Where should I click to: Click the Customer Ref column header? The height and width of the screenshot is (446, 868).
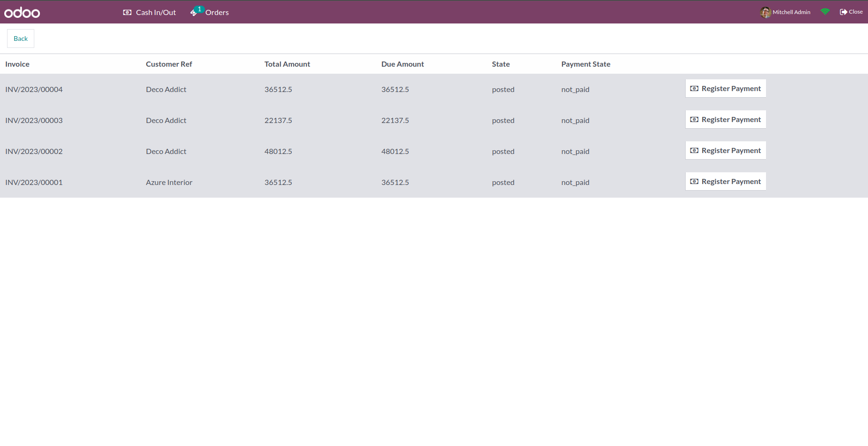pyautogui.click(x=169, y=64)
